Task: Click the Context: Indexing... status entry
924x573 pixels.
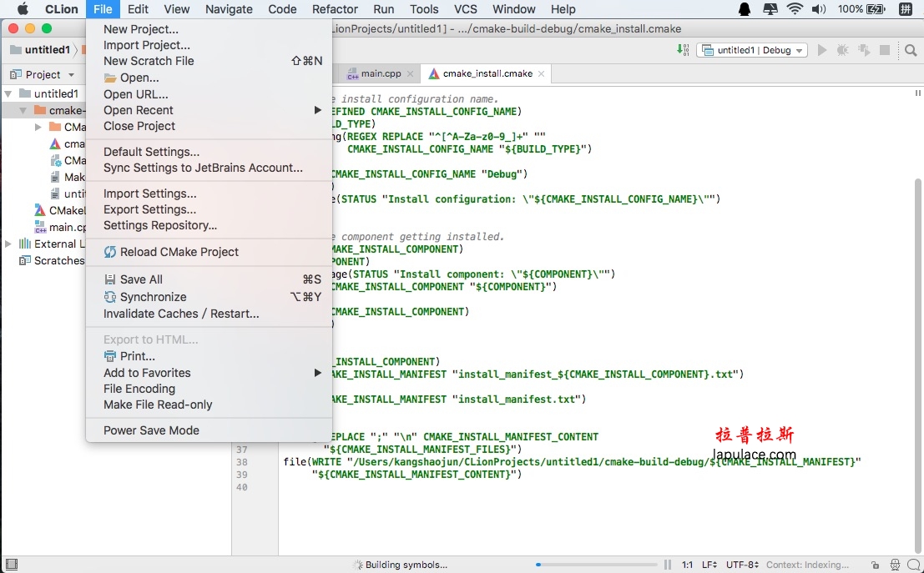Action: (x=807, y=565)
